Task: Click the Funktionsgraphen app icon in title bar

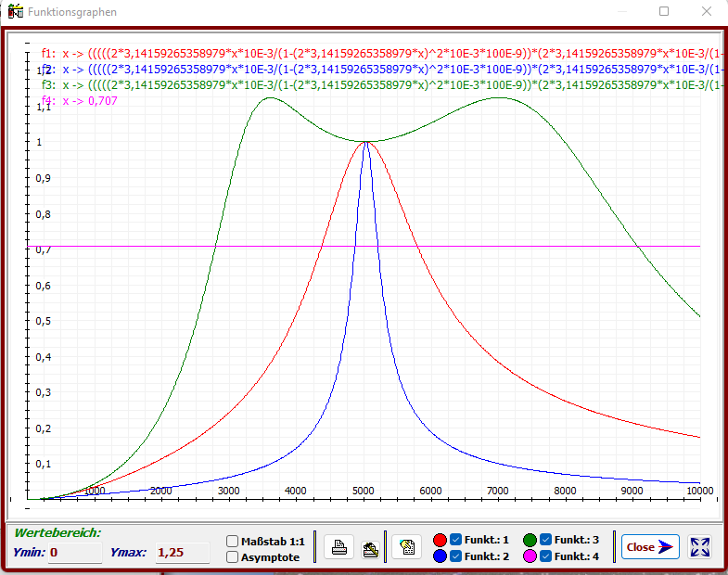Action: coord(15,12)
